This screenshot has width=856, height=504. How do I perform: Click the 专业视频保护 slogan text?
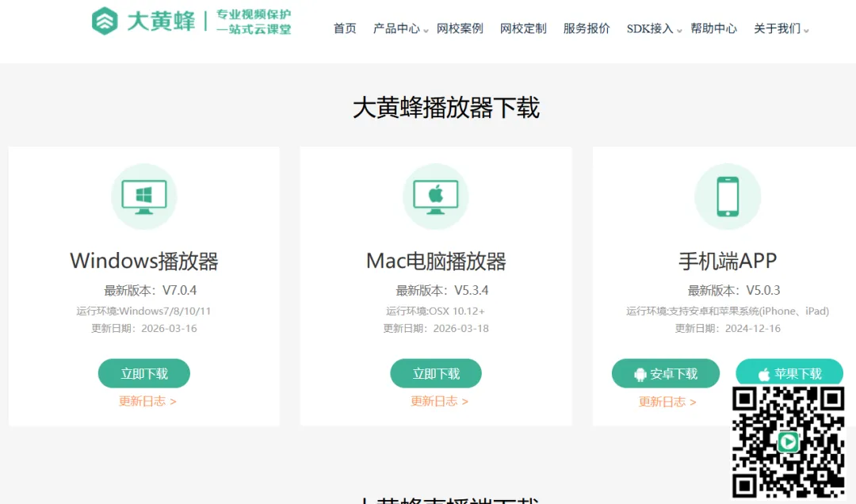coord(254,14)
